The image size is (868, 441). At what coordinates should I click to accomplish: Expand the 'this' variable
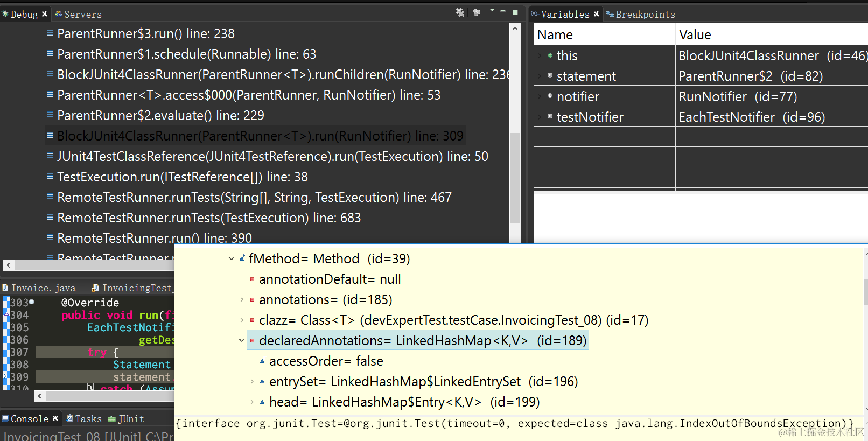pos(540,55)
